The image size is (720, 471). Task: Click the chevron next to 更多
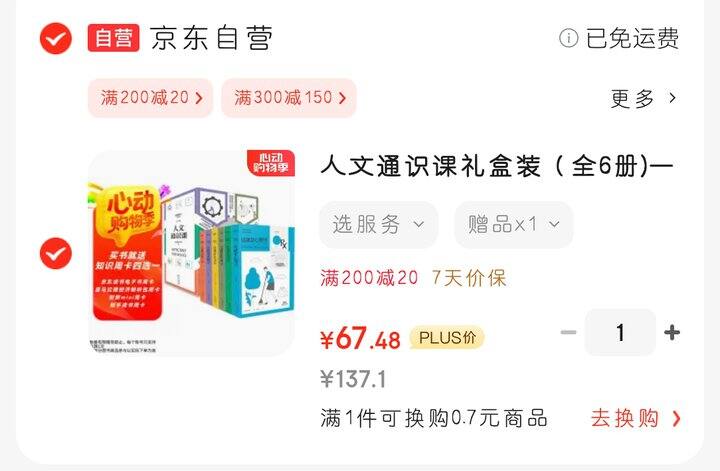[x=672, y=98]
